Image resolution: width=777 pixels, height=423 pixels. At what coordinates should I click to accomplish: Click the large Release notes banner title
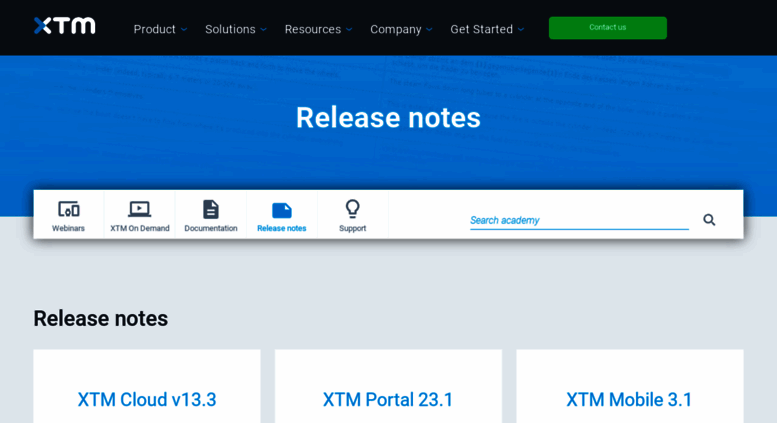388,118
